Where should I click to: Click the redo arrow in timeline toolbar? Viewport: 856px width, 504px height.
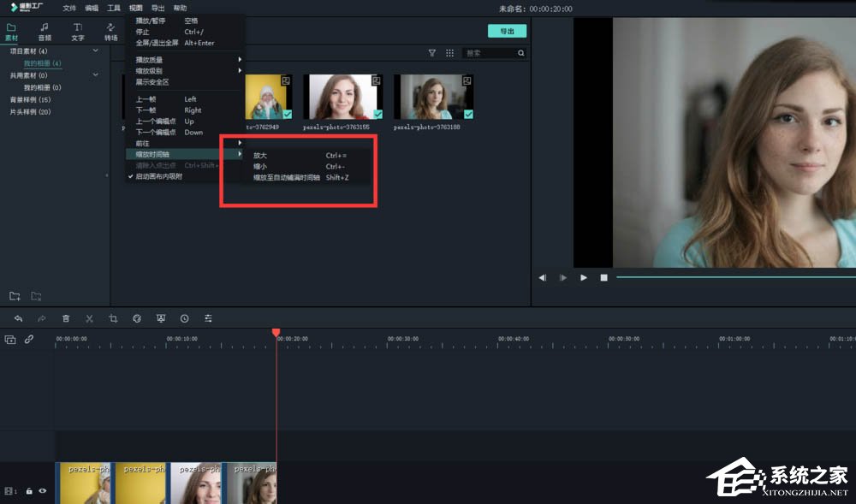pos(41,318)
